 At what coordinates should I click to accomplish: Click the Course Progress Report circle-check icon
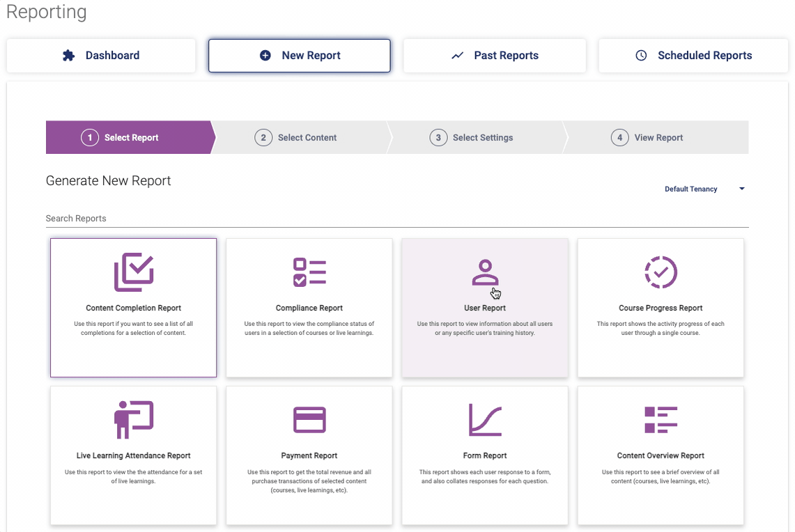point(661,272)
